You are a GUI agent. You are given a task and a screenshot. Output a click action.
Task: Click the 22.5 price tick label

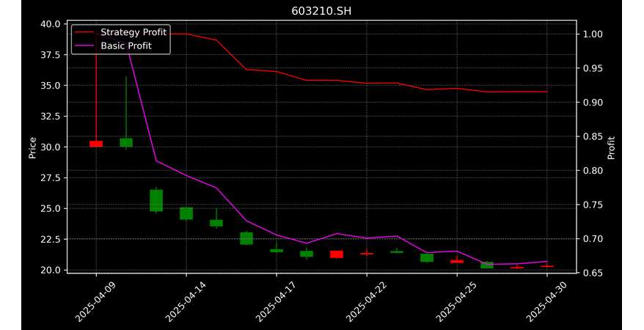(51, 239)
